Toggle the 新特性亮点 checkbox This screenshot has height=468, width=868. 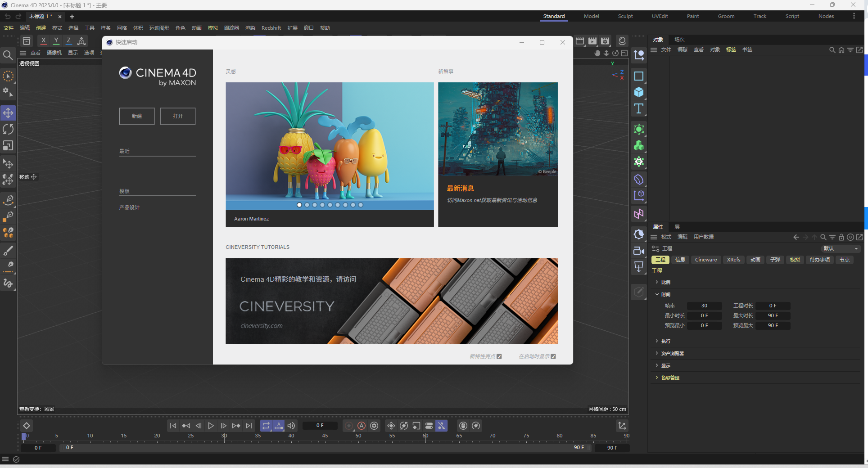(499, 356)
